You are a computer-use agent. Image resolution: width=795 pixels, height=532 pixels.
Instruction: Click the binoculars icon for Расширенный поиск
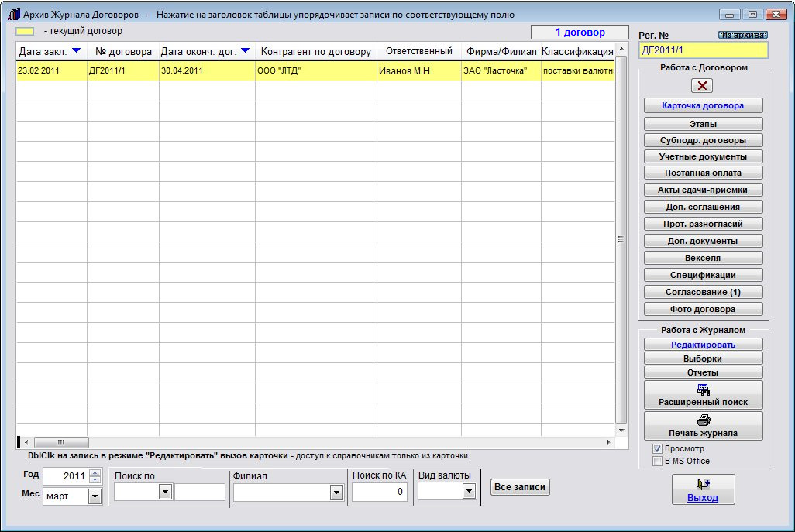pyautogui.click(x=704, y=390)
